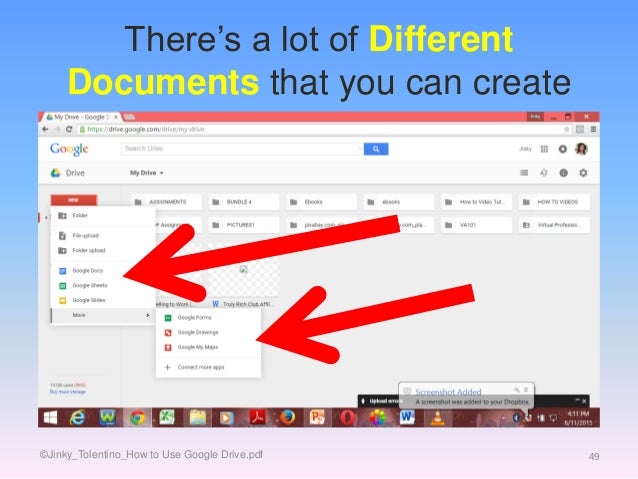This screenshot has height=479, width=638.
Task: Open Word from the taskbar
Action: coord(407,418)
